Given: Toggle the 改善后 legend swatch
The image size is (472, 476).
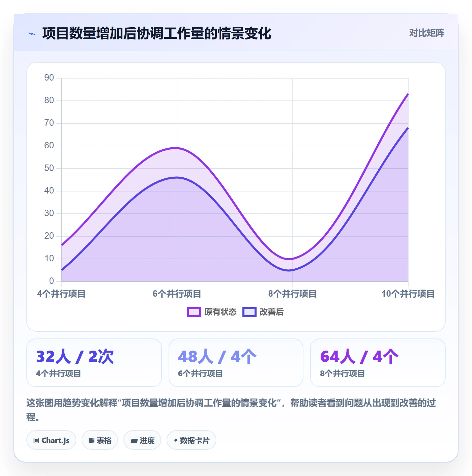Looking at the screenshot, I should pos(249,312).
